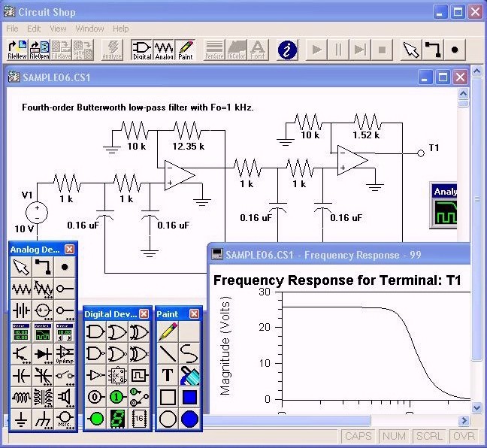Pick the ground symbol in Analog palette

point(21,419)
